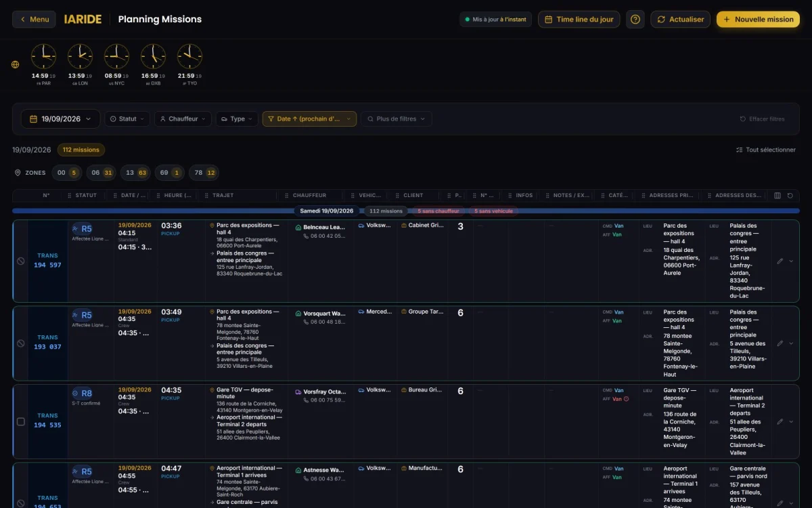Click the Menu back button
This screenshot has height=508, width=812.
point(34,20)
